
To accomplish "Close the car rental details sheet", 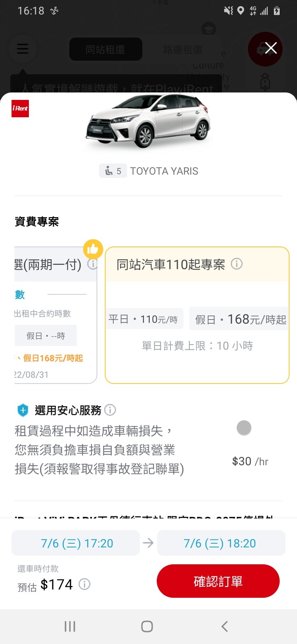I will pos(271,49).
